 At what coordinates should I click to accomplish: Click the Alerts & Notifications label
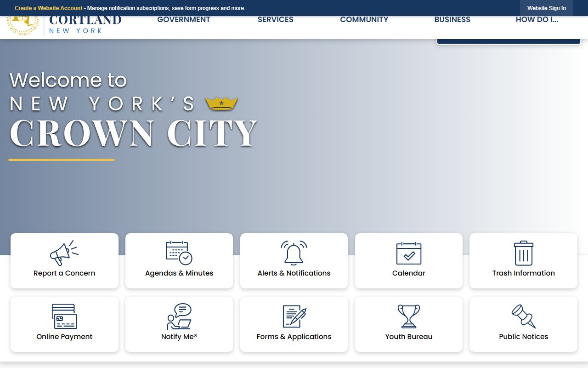point(294,273)
